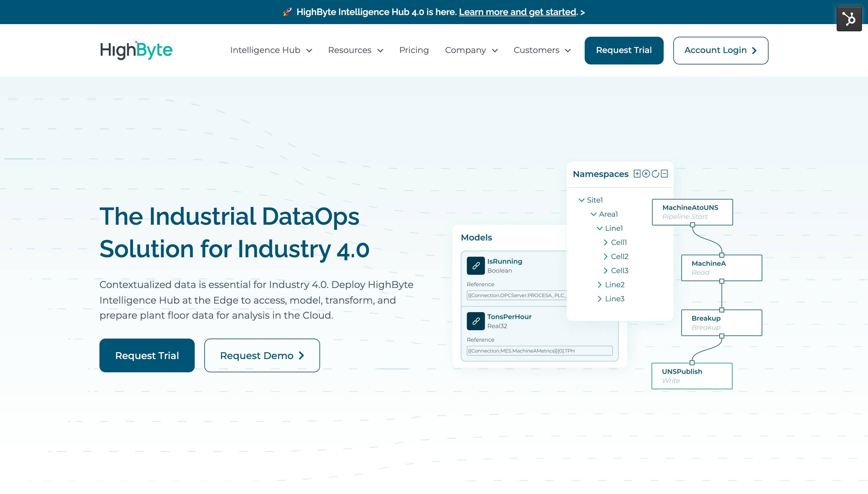Click the Request Demo button
The height and width of the screenshot is (494, 868).
click(x=262, y=355)
